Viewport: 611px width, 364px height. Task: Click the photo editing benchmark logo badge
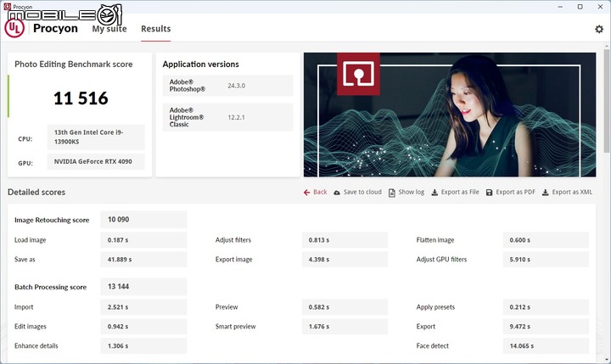[358, 74]
